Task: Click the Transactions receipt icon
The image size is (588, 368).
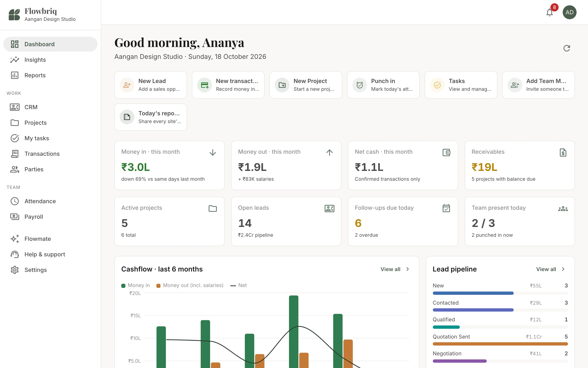Action: click(x=14, y=154)
